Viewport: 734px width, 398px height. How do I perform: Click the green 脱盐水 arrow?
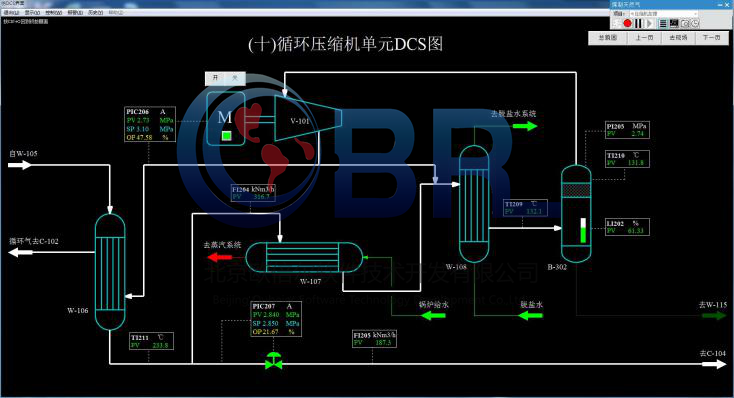tap(531, 316)
